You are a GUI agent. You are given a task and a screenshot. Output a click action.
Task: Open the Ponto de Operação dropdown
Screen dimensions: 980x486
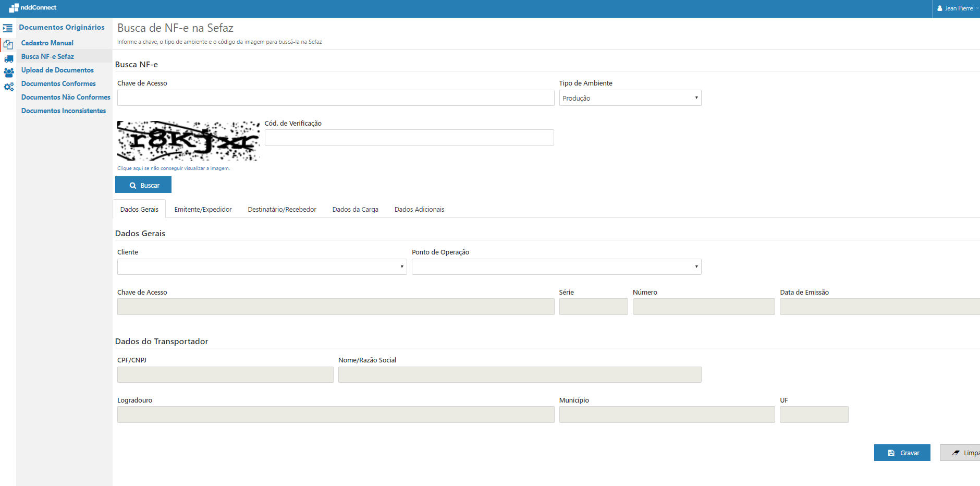pos(556,267)
